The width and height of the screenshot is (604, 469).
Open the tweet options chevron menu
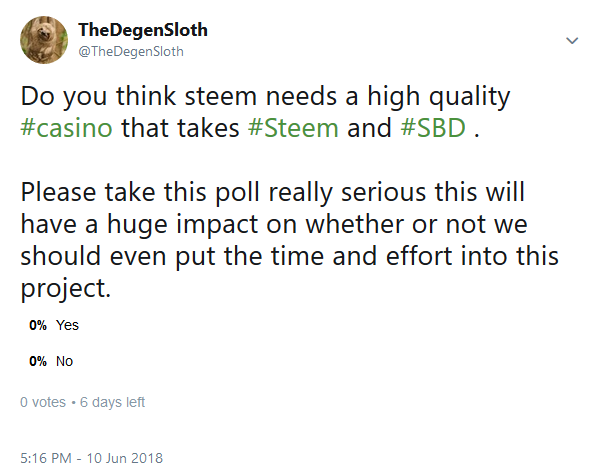[572, 41]
